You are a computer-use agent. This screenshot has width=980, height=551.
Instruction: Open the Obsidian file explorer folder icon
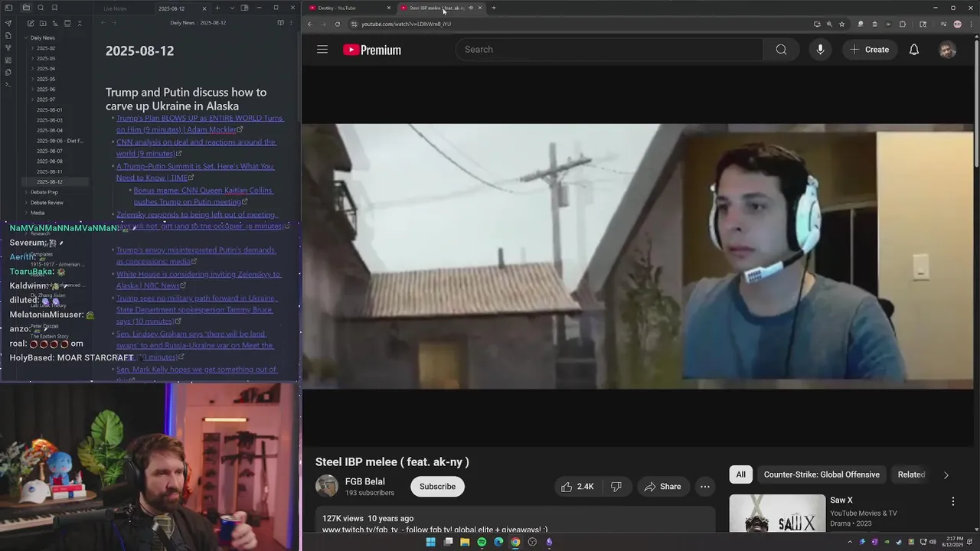pyautogui.click(x=26, y=8)
